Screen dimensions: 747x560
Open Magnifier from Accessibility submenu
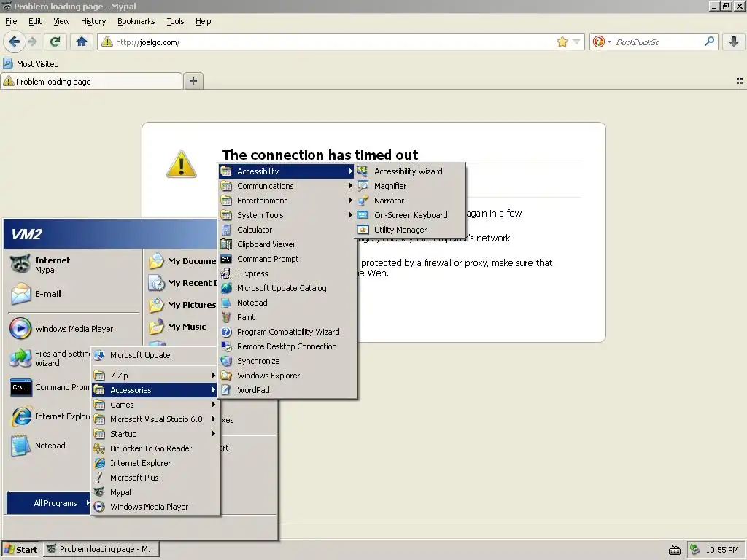410,186
